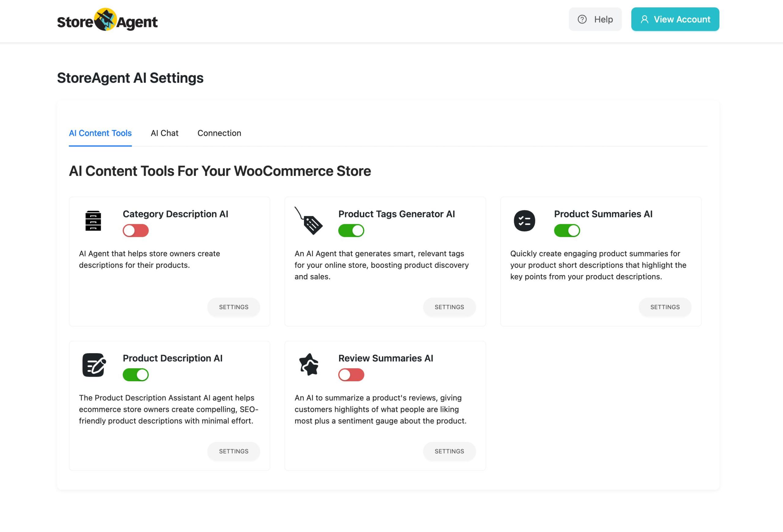Disable the Product Description AI toggle
The image size is (783, 532).
[135, 375]
